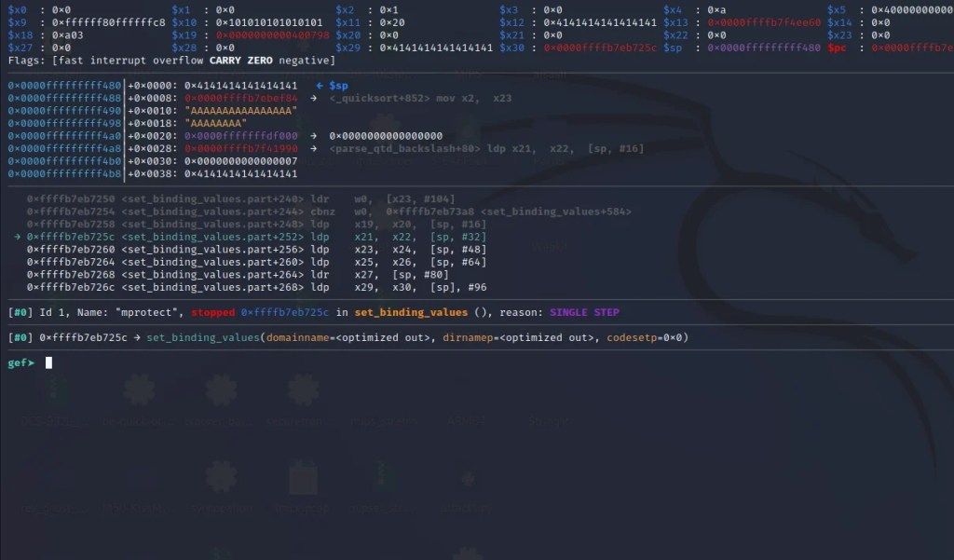Select the current instruction '<set_binding_values.part+252>'
The width and height of the screenshot is (954, 560).
[x=212, y=238]
